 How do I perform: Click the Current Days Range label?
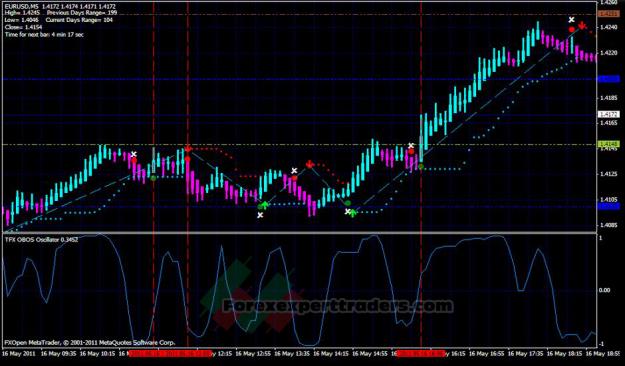point(79,20)
